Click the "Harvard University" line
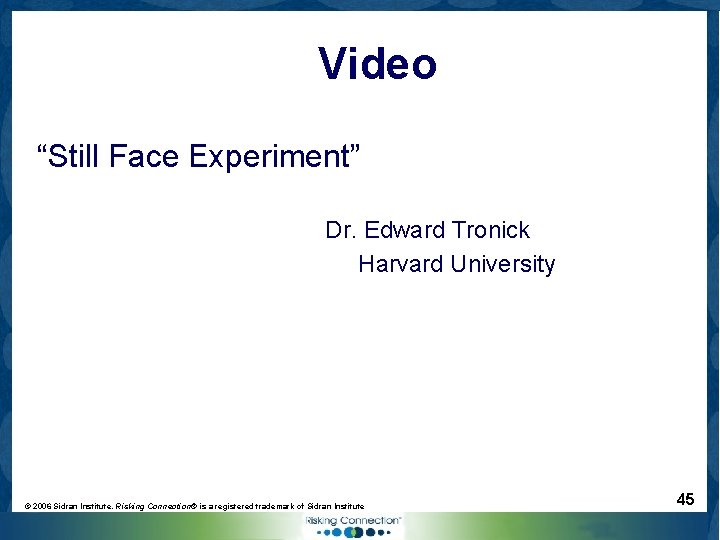720x540 pixels. pyautogui.click(x=456, y=264)
